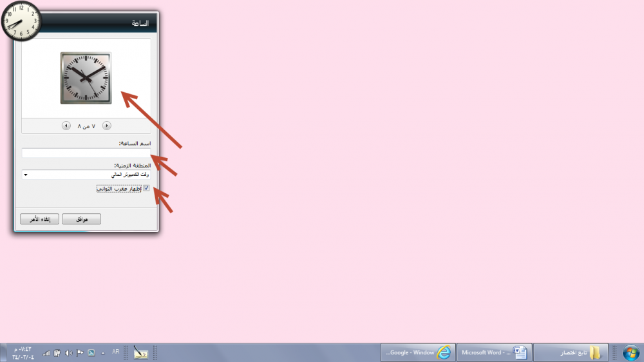Toggle the show second hand checkbox

146,189
